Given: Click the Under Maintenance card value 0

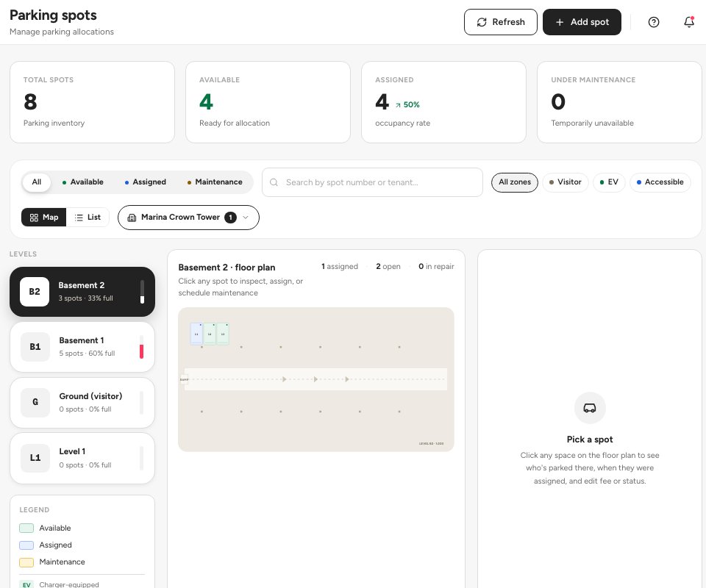Looking at the screenshot, I should point(558,101).
